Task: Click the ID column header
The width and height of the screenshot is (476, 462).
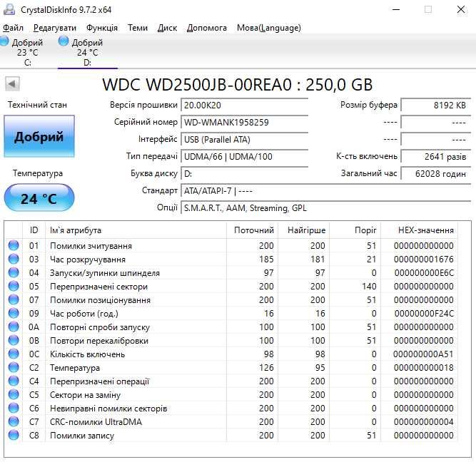Action: [x=34, y=230]
